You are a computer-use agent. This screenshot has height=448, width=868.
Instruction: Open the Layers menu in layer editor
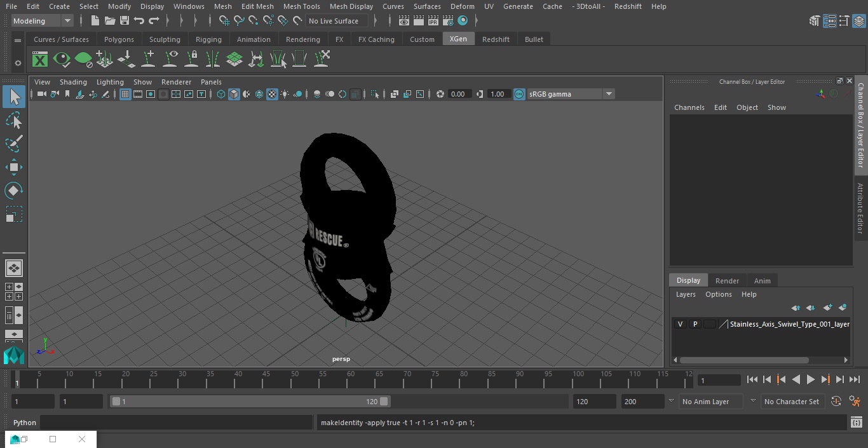pyautogui.click(x=685, y=294)
